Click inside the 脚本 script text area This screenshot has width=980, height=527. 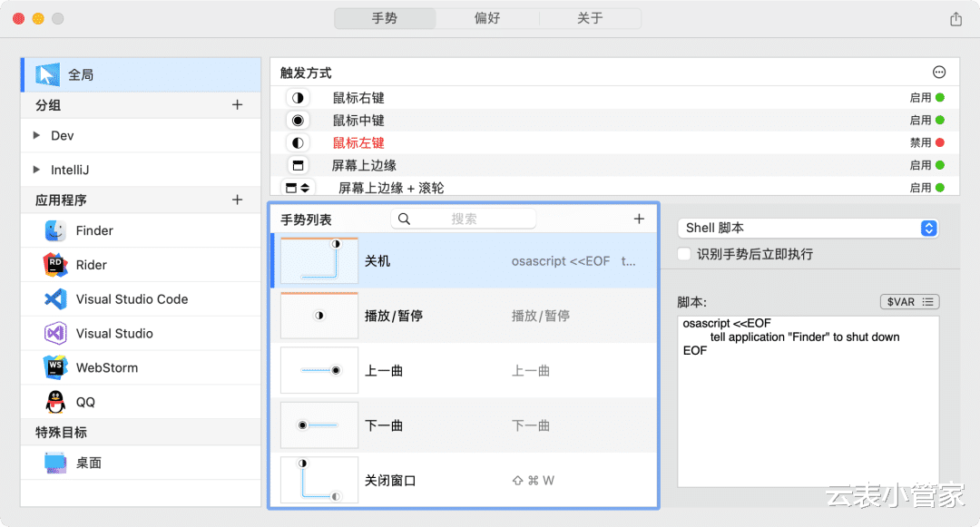[808, 402]
